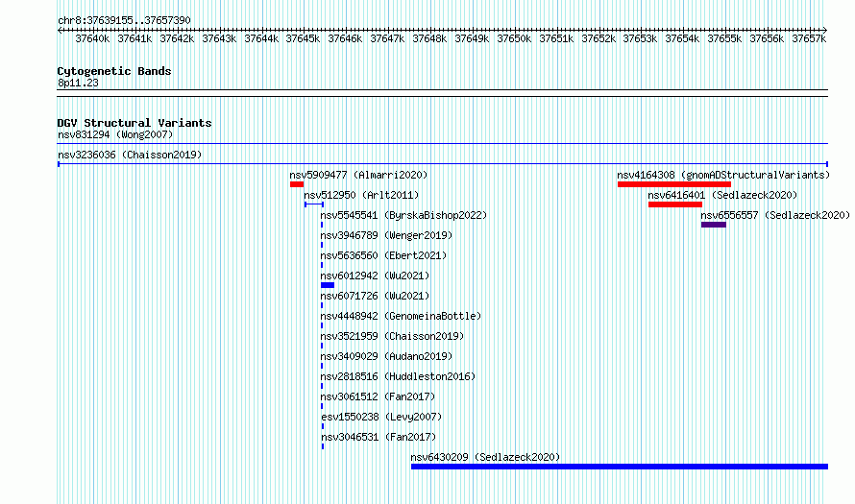The height and width of the screenshot is (504, 855).
Task: Click the 8p11.23 band label
Action: tap(78, 83)
